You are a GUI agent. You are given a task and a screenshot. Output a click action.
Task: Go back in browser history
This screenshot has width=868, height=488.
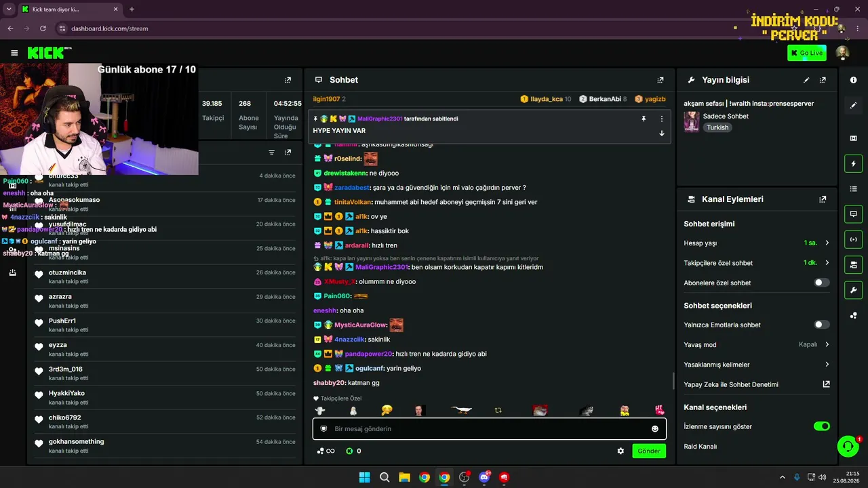coord(10,28)
